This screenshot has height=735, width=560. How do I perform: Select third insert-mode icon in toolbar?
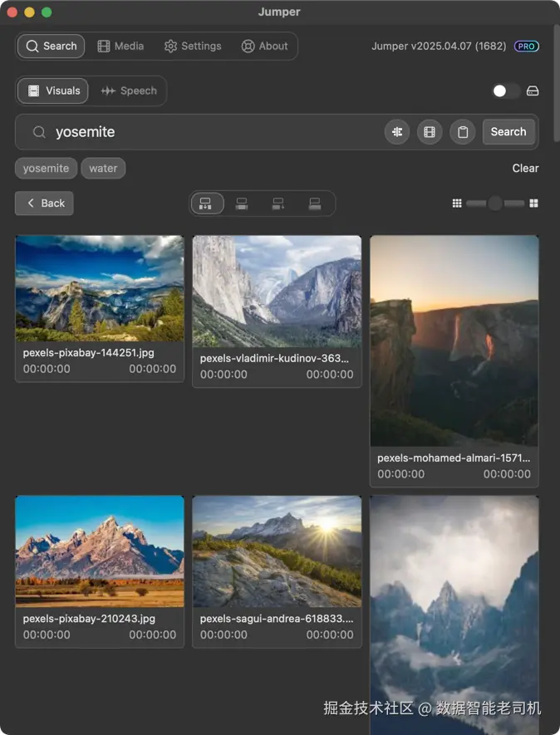tap(278, 203)
